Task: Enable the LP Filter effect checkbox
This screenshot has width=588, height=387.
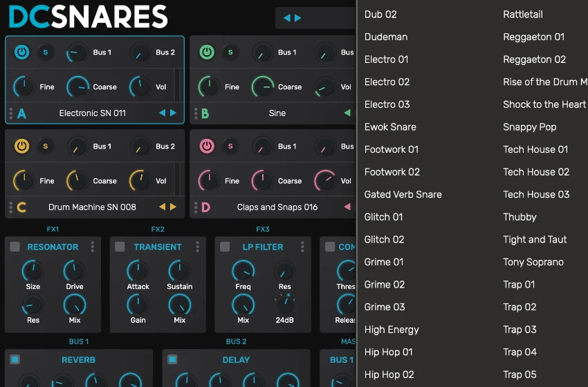Action: click(225, 247)
